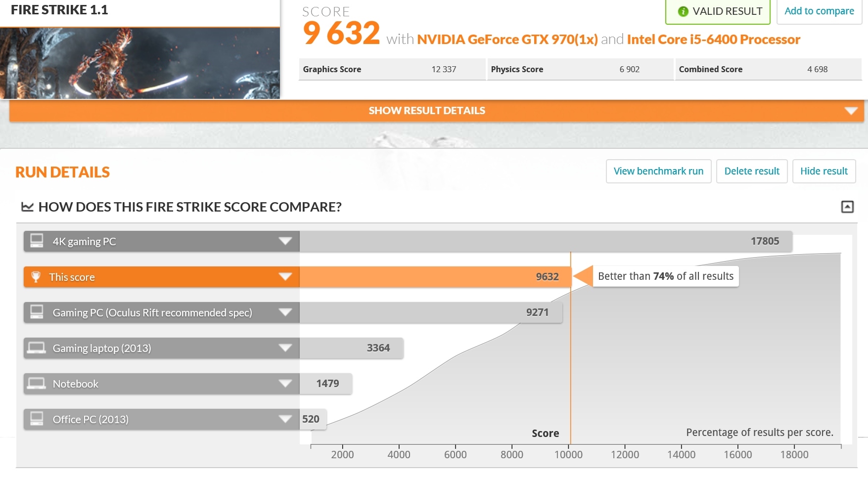Screen dimensions: 868x479
Task: Click the 4K gaming PC label
Action: (84, 242)
